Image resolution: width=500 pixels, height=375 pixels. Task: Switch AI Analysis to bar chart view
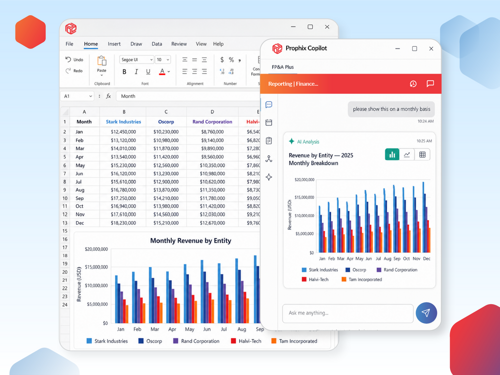pos(392,154)
